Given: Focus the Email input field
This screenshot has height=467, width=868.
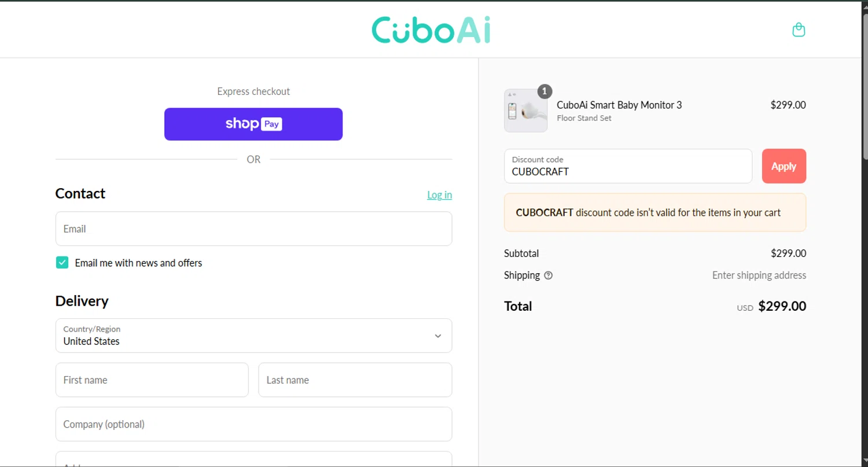Looking at the screenshot, I should [x=253, y=229].
